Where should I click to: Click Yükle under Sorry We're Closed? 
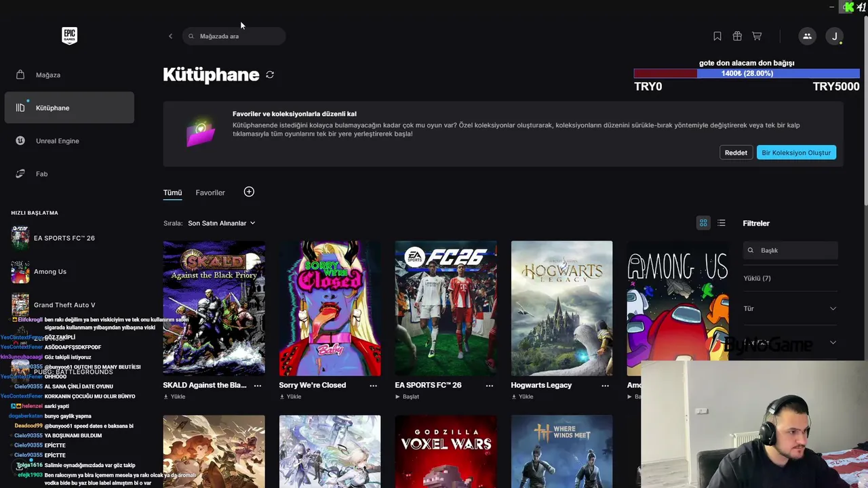click(290, 396)
